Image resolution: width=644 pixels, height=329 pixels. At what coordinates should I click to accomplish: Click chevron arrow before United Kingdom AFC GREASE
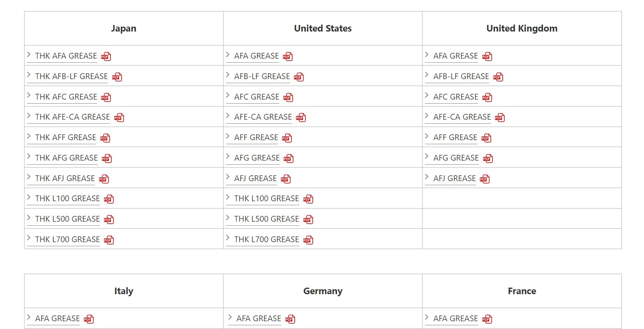427,95
